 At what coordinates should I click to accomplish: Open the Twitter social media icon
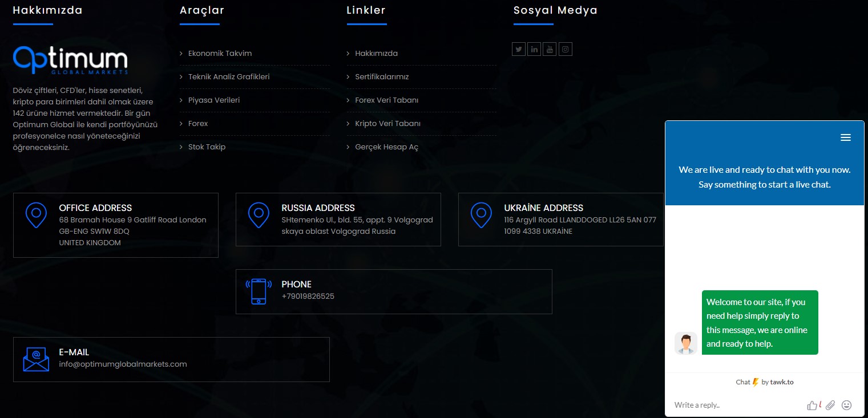tap(519, 49)
